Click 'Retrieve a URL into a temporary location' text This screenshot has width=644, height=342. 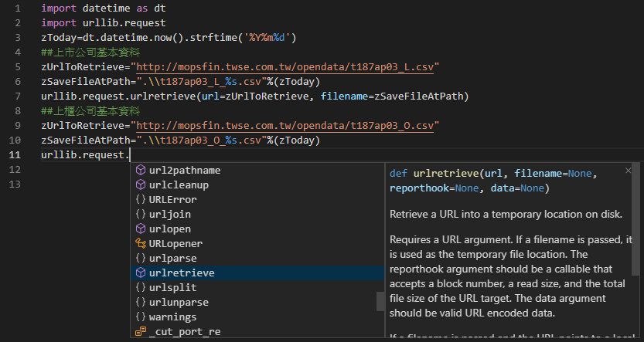[x=506, y=215]
